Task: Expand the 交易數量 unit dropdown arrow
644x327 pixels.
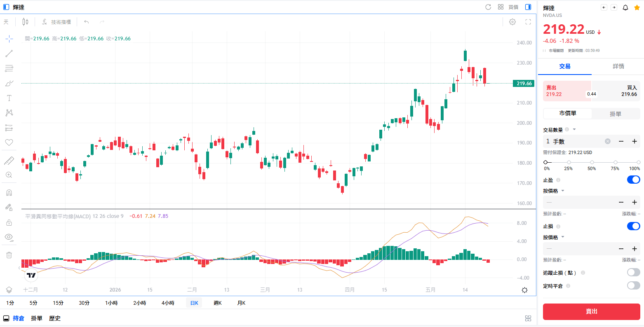Action: click(574, 130)
